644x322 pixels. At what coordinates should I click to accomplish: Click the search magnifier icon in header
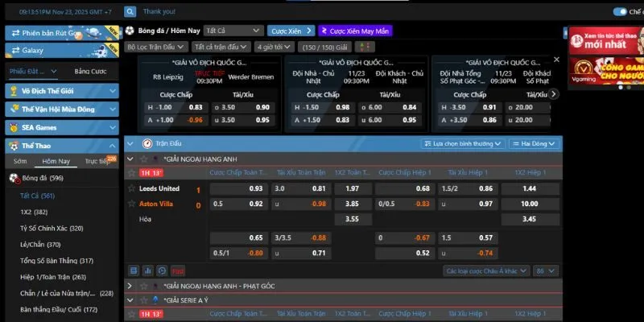(x=130, y=12)
